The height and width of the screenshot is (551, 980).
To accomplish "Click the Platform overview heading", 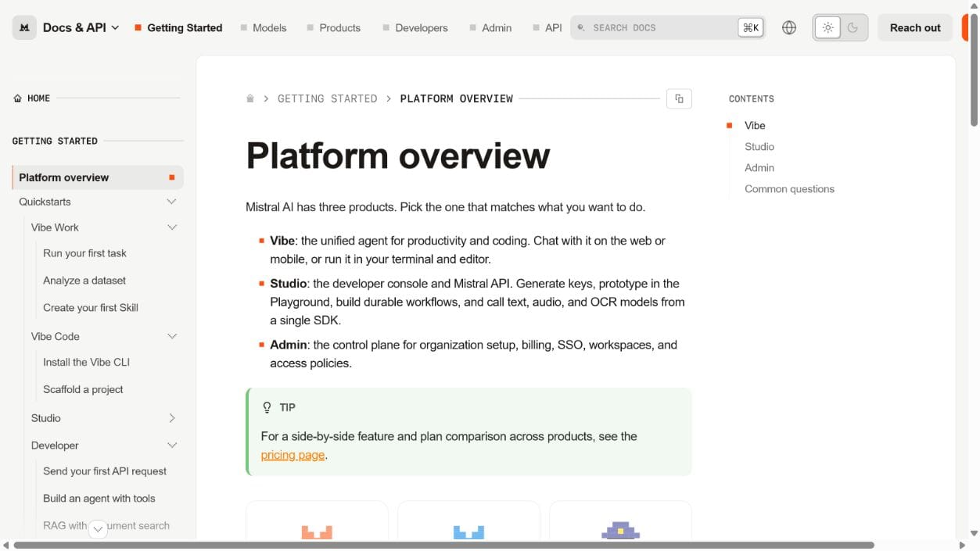I will 397,156.
